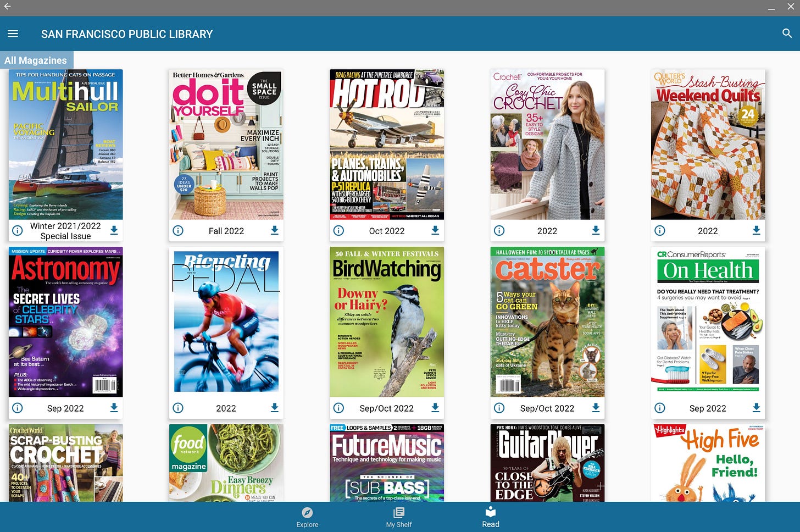Open the Bicycling Pedal cover
This screenshot has height=532, width=800.
tap(226, 322)
